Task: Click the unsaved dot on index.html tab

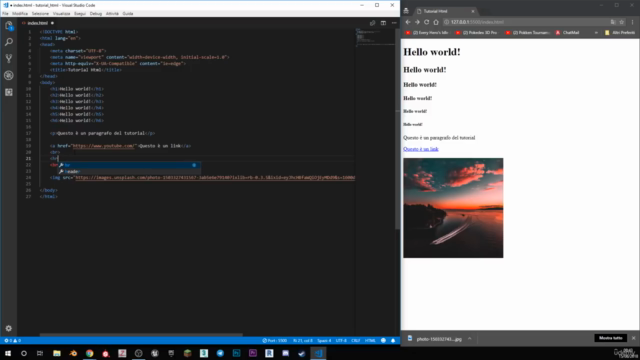Action: (x=52, y=23)
